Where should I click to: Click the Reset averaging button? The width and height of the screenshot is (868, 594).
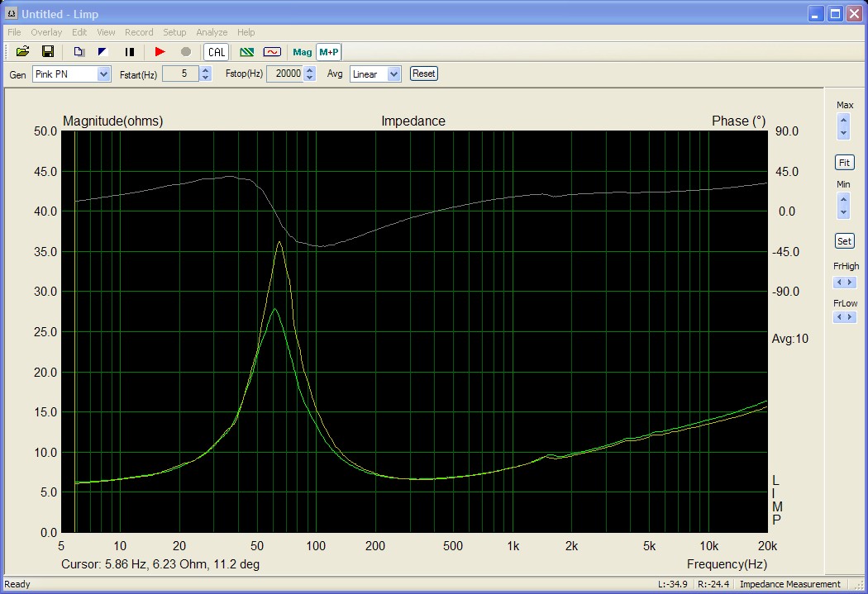pyautogui.click(x=424, y=74)
